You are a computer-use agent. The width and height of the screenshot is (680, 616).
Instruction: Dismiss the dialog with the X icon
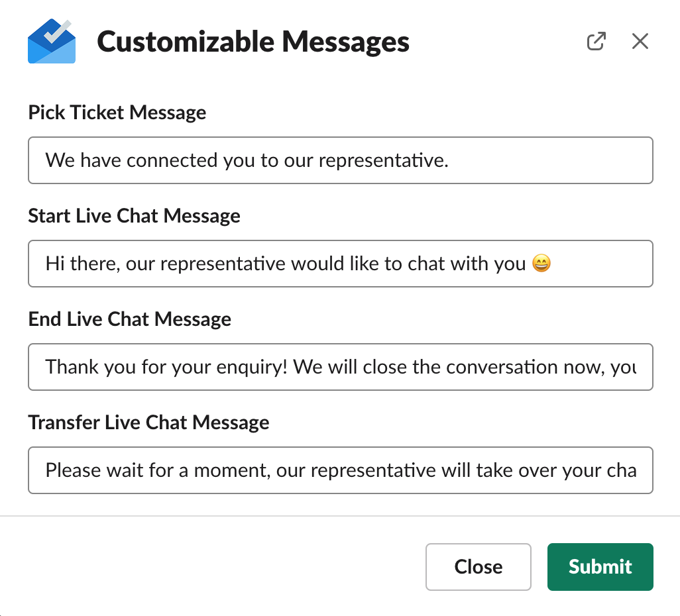click(x=640, y=41)
